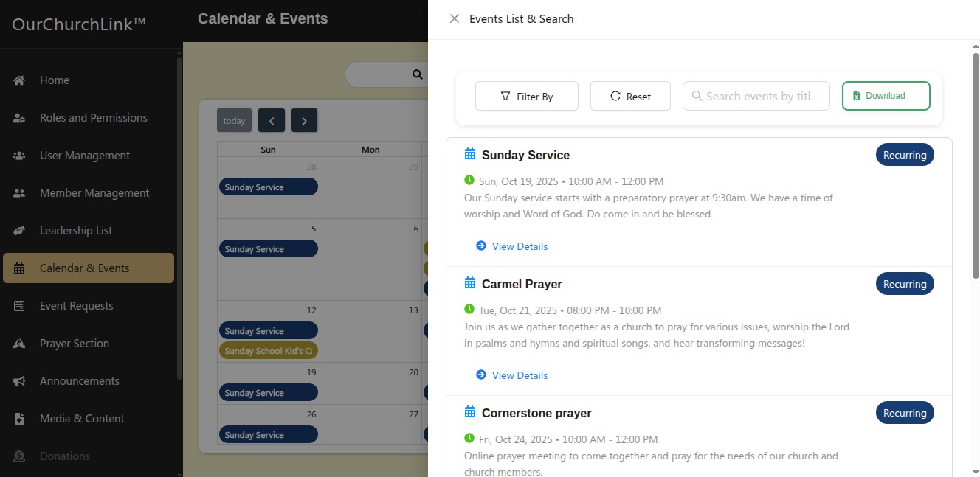The height and width of the screenshot is (477, 980).
Task: Click the Media & Content file icon
Action: click(20, 419)
